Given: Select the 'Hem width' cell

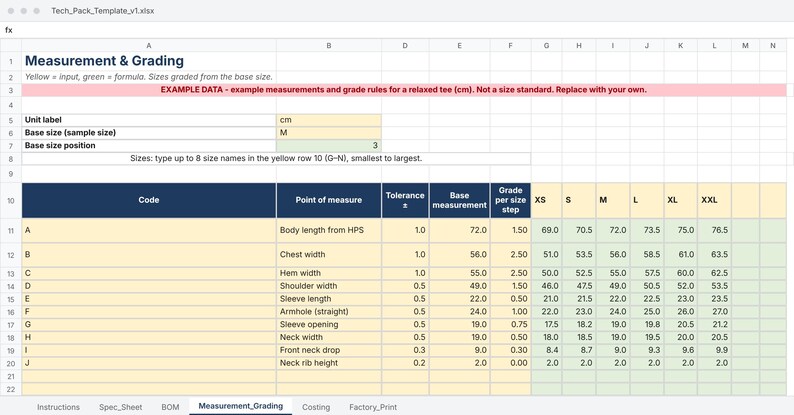Looking at the screenshot, I should pyautogui.click(x=329, y=273).
